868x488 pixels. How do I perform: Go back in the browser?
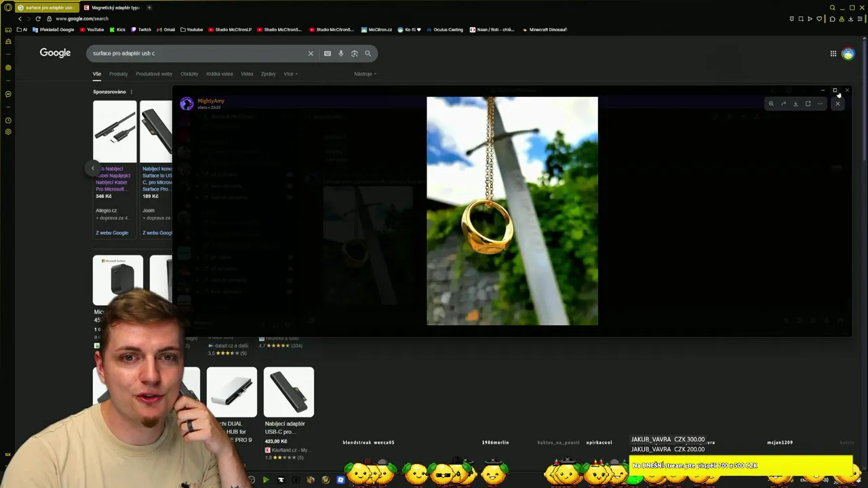[20, 18]
